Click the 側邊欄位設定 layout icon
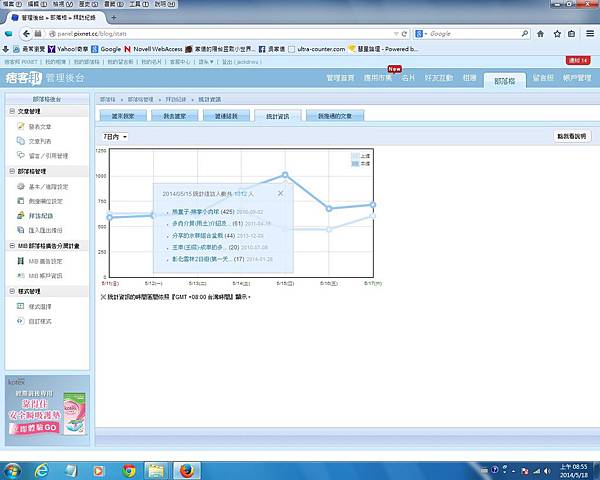The height and width of the screenshot is (480, 600). point(21,201)
